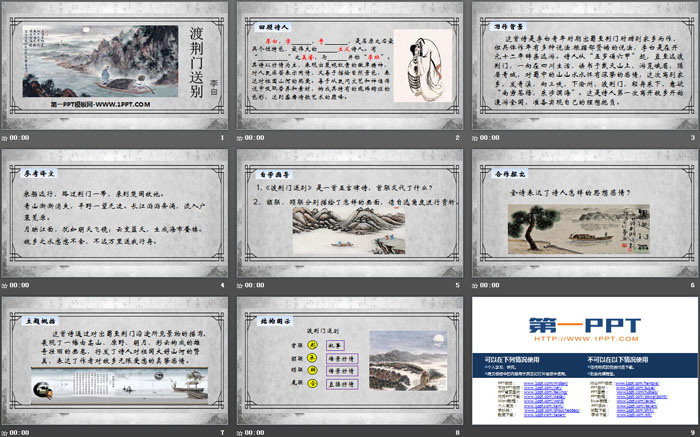Viewport: 700px width, 437px height.
Task: Click the transition star icon under slide 3
Action: (475, 138)
